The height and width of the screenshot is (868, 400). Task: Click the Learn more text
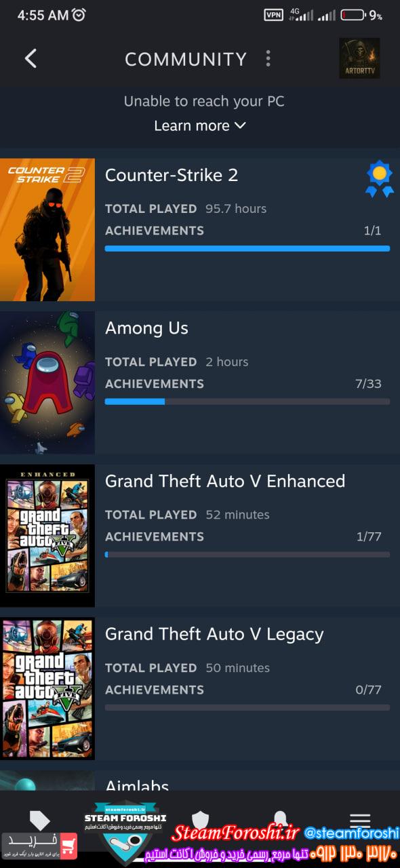192,125
